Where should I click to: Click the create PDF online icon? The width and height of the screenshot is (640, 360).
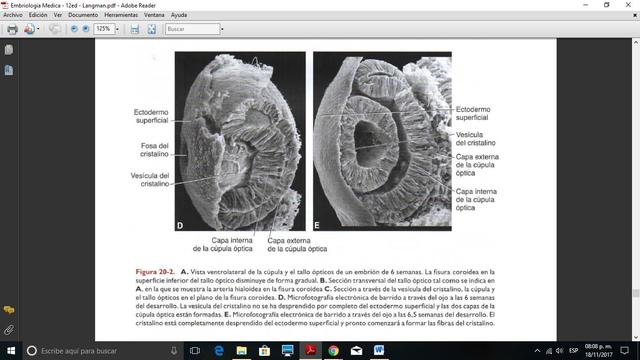pos(29,29)
